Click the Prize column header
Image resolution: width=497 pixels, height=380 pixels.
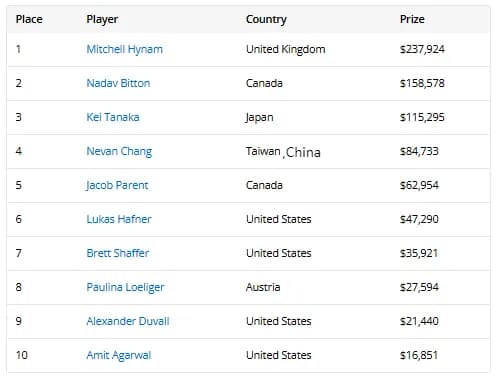pos(412,19)
